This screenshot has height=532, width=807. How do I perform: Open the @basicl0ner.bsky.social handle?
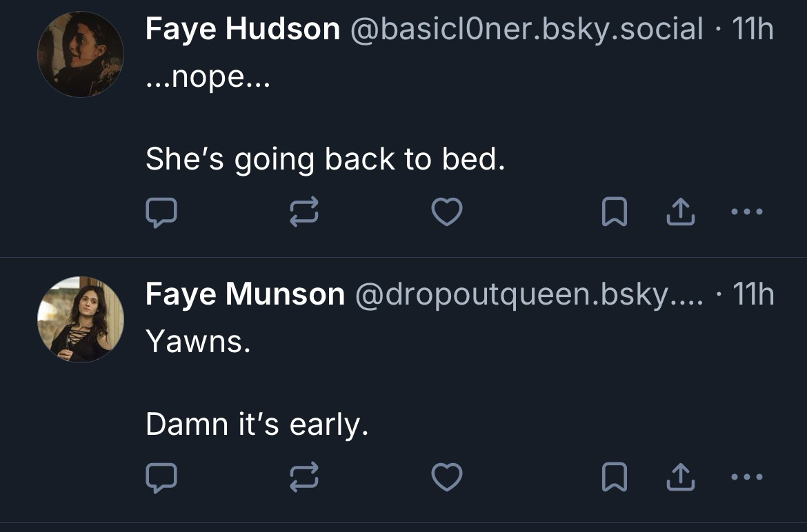pyautogui.click(x=527, y=30)
